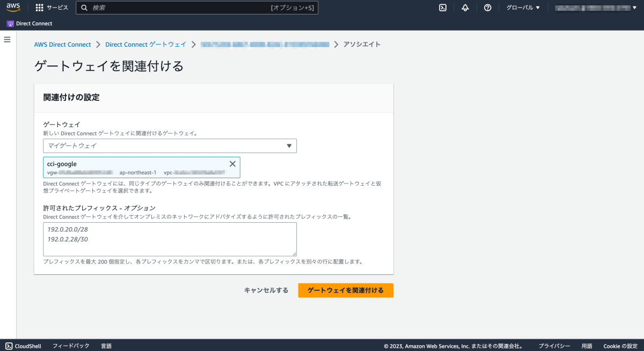This screenshot has width=644, height=351.
Task: Open the CloudShell icon in the top bar
Action: [443, 8]
